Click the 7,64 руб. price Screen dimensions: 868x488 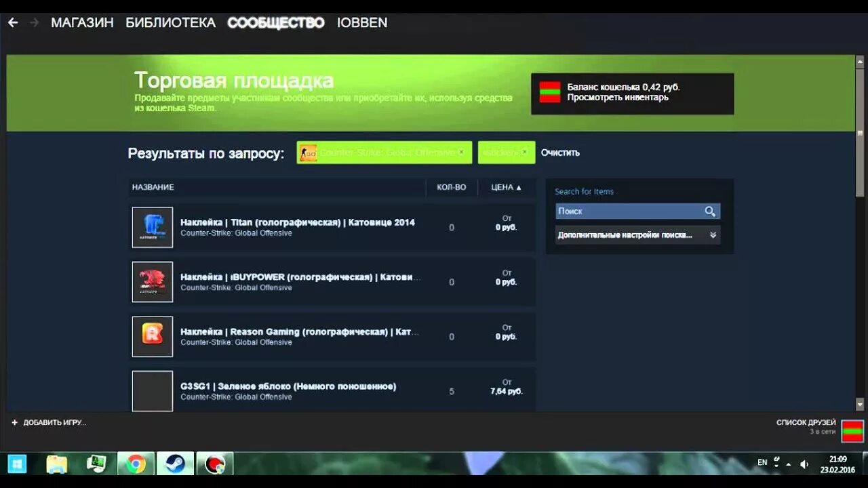(x=507, y=391)
